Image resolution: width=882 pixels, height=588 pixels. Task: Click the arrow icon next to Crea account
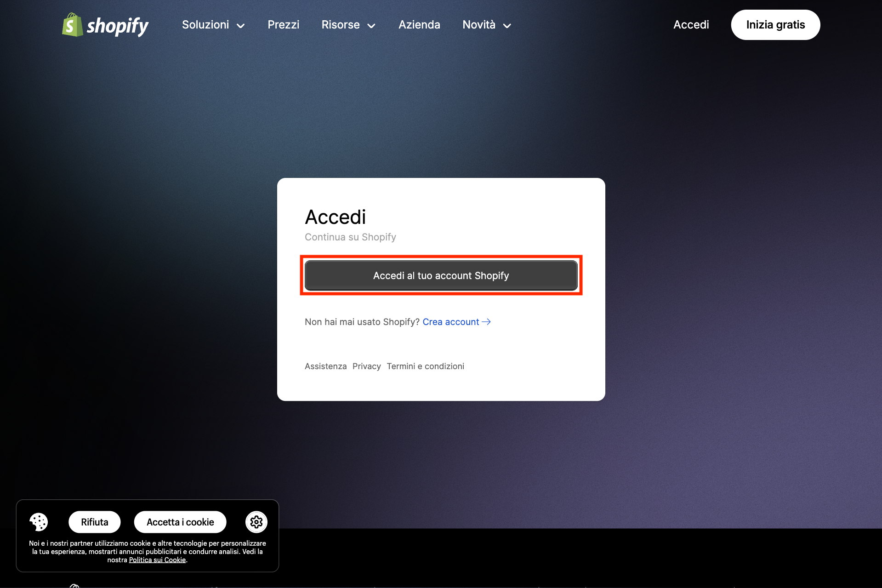pos(486,322)
